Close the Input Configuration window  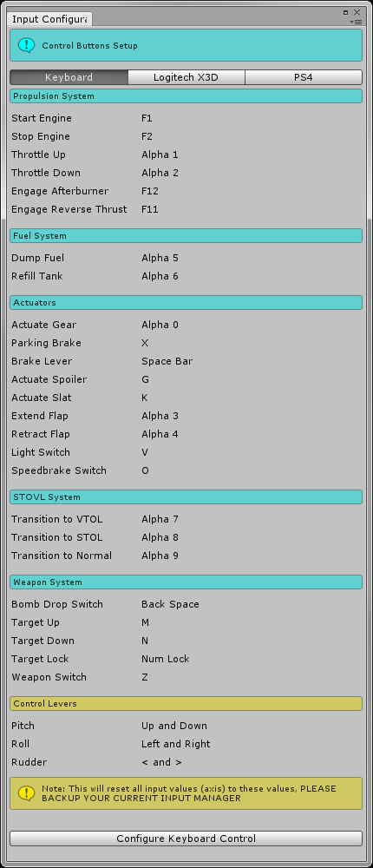357,11
